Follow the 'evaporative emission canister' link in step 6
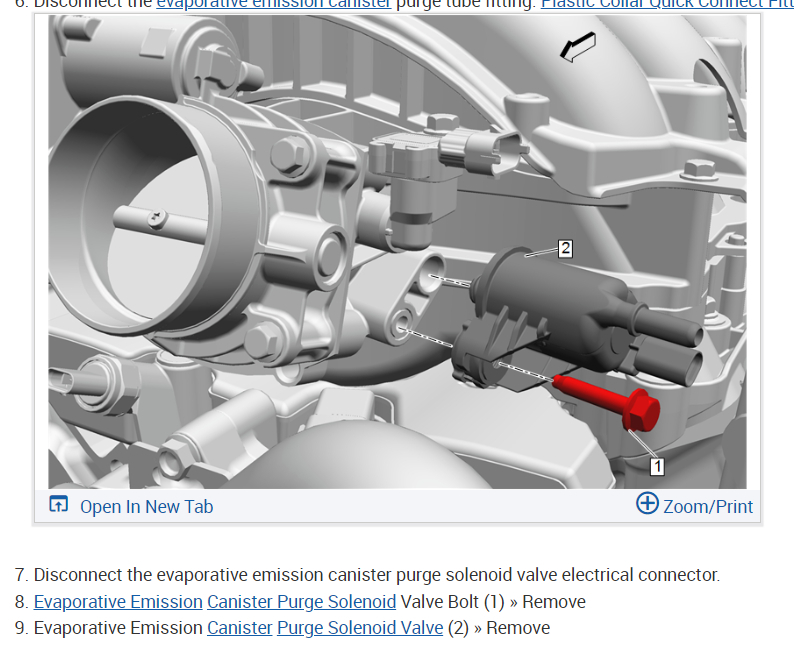The width and height of the screenshot is (794, 658). (x=273, y=4)
